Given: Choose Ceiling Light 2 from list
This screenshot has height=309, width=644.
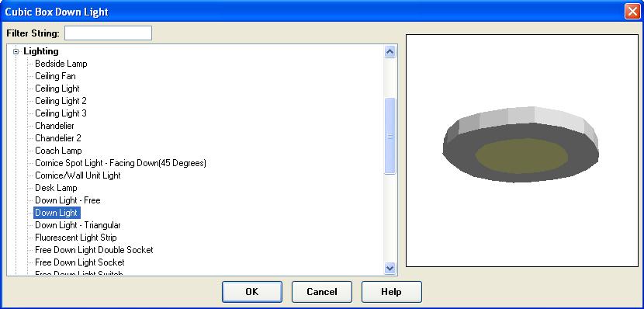Looking at the screenshot, I should tap(61, 101).
